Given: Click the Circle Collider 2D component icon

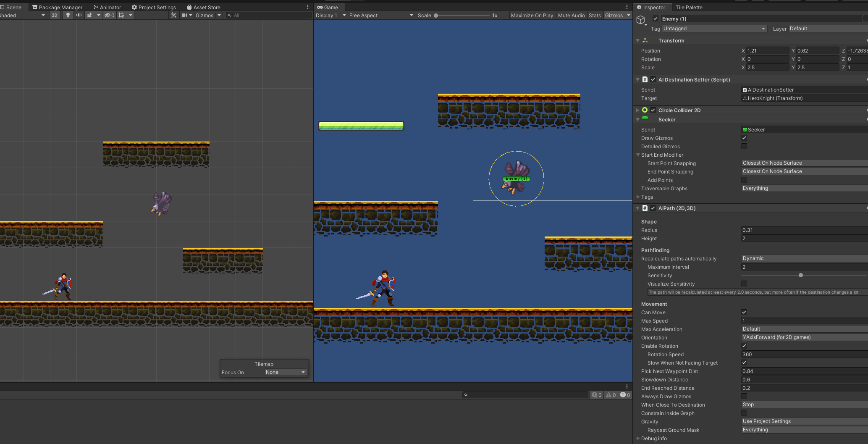Looking at the screenshot, I should [645, 110].
